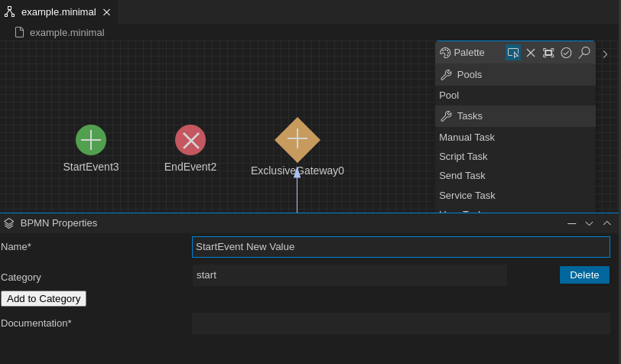Collapse BPMN Properties with the down chevron

click(590, 223)
